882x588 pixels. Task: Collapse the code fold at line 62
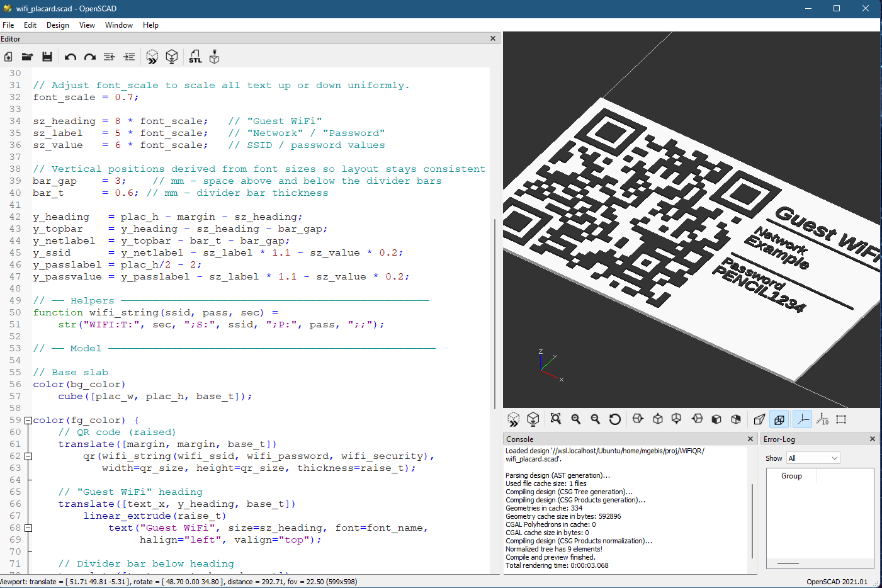28,456
